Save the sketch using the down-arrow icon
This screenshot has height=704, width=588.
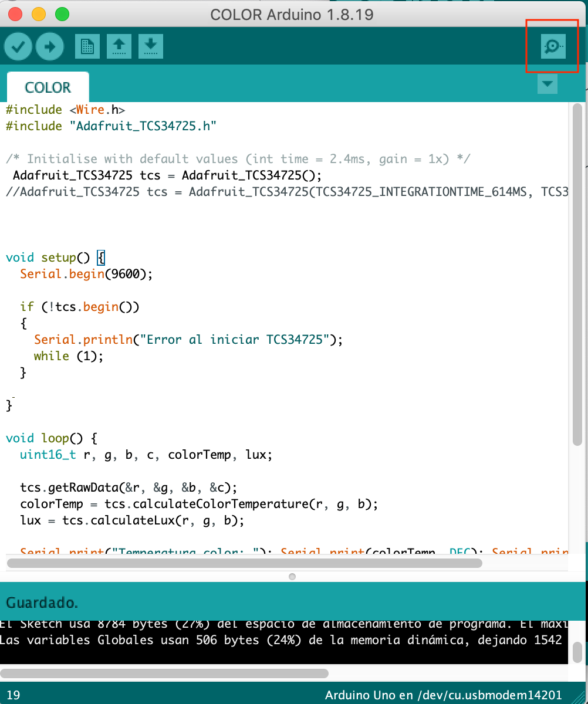pyautogui.click(x=151, y=47)
